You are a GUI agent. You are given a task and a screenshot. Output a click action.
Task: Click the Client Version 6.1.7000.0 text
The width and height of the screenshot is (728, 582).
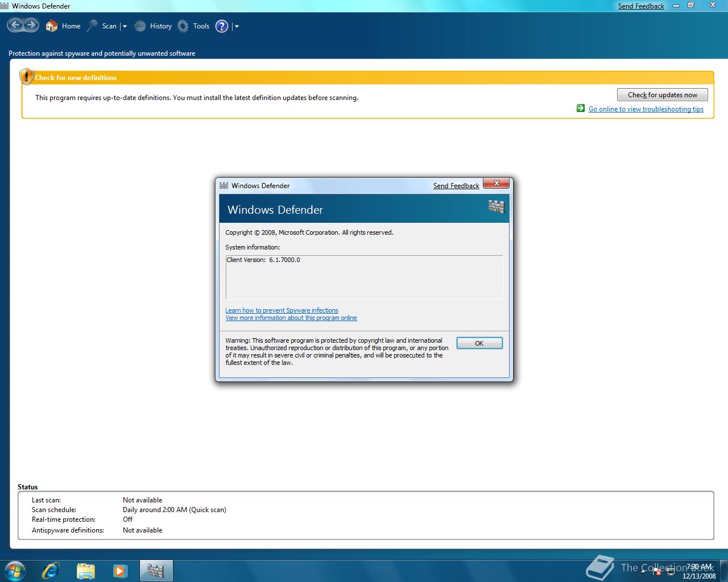[x=263, y=260]
